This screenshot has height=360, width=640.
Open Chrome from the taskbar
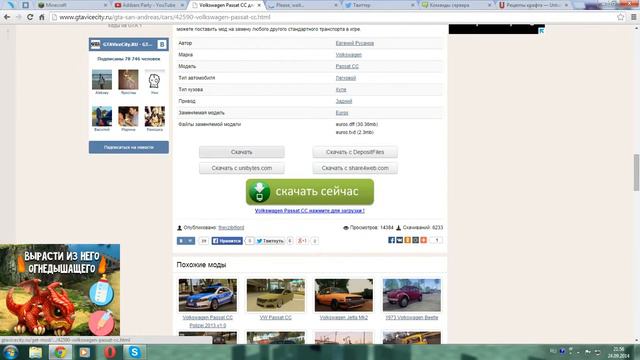click(x=60, y=352)
